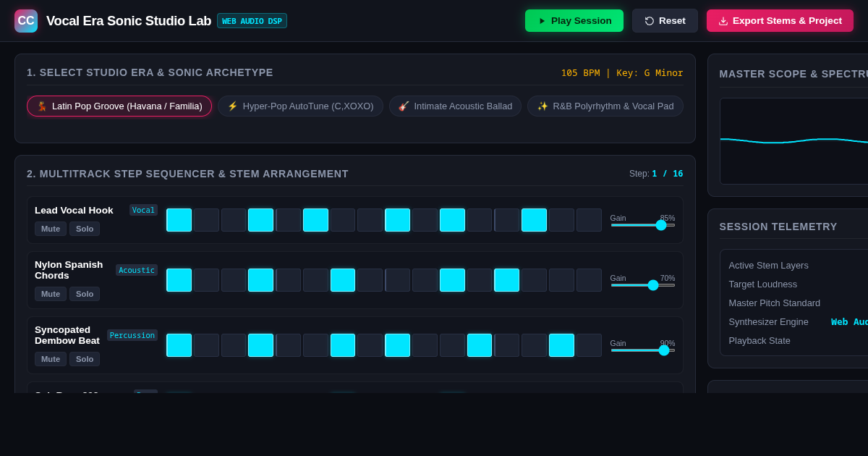Click the CC app logo icon

click(26, 21)
